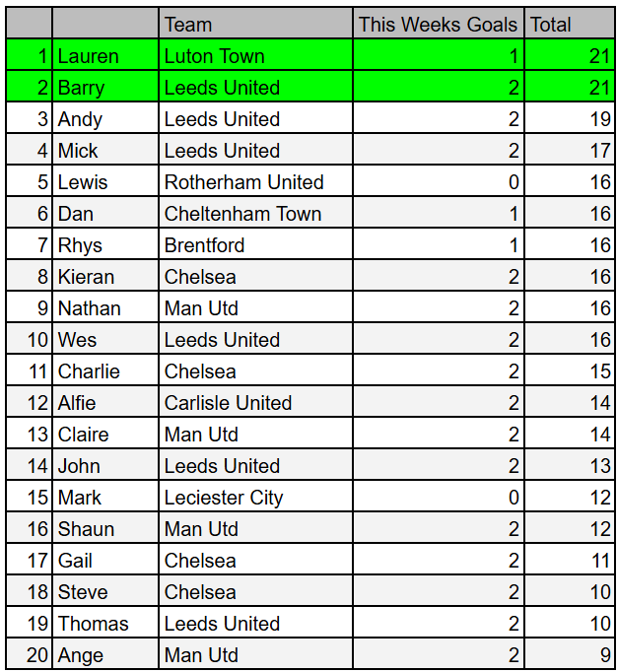
Task: Select the Leciester City cell
Action: click(x=255, y=497)
